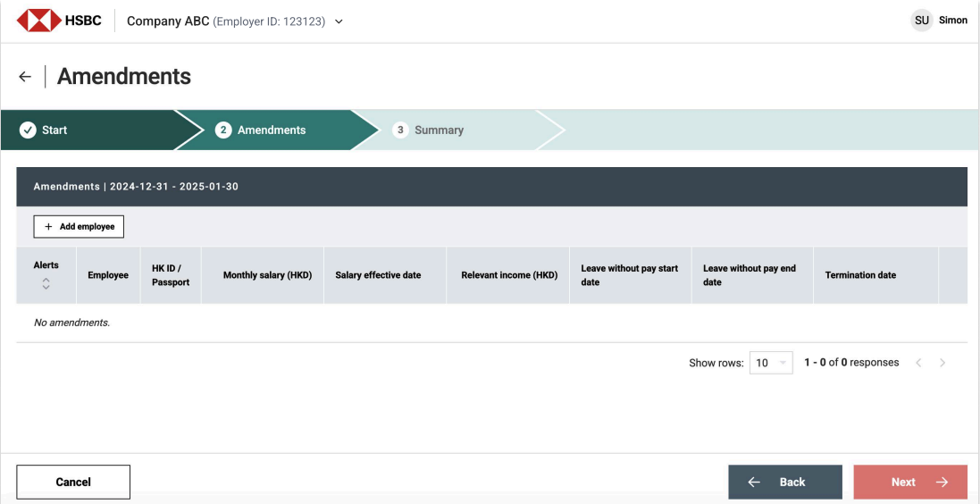Sort by the Alerts column arrows
This screenshot has width=980, height=504.
click(46, 284)
